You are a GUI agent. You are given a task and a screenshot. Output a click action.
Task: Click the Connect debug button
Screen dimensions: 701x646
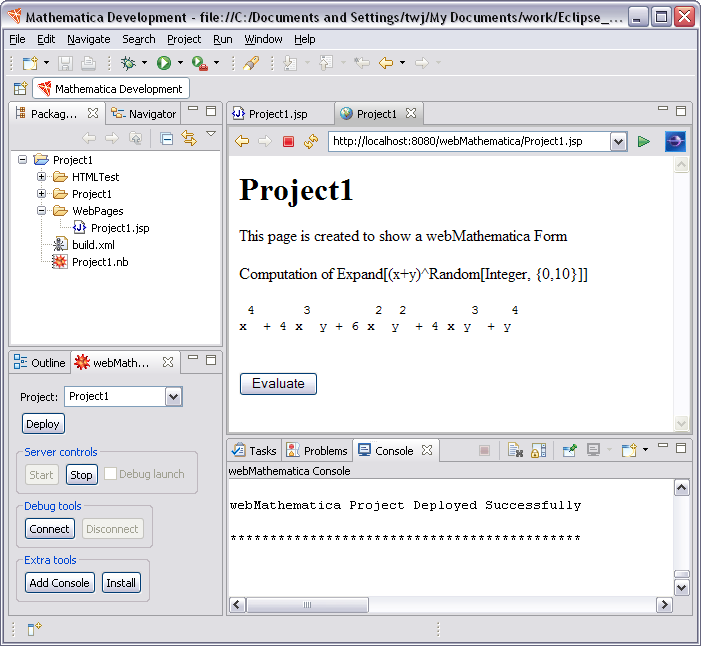pos(50,529)
